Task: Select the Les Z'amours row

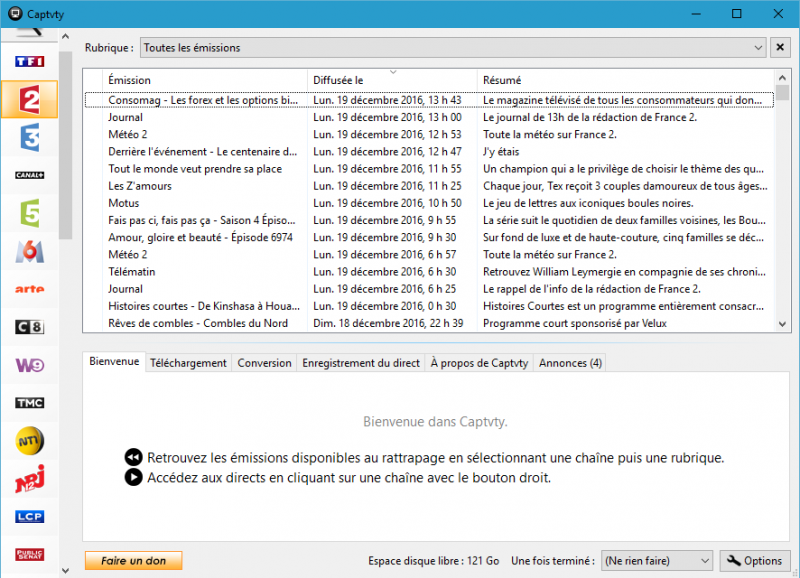Action: 429,186
